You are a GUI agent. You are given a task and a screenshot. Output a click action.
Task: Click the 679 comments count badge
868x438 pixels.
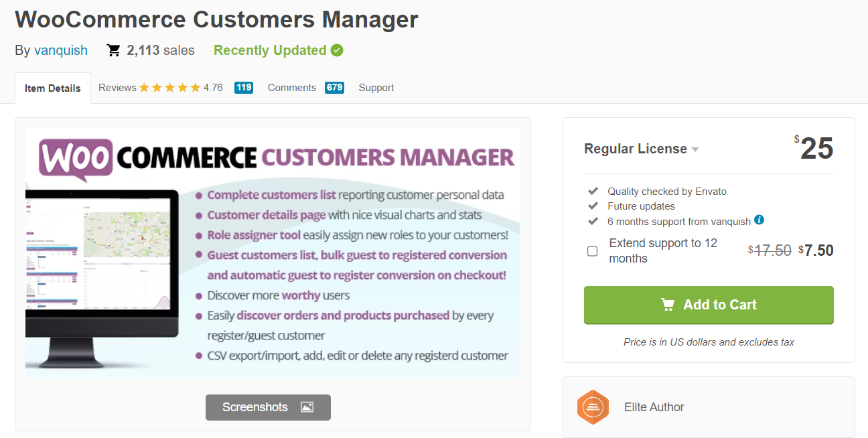point(334,88)
